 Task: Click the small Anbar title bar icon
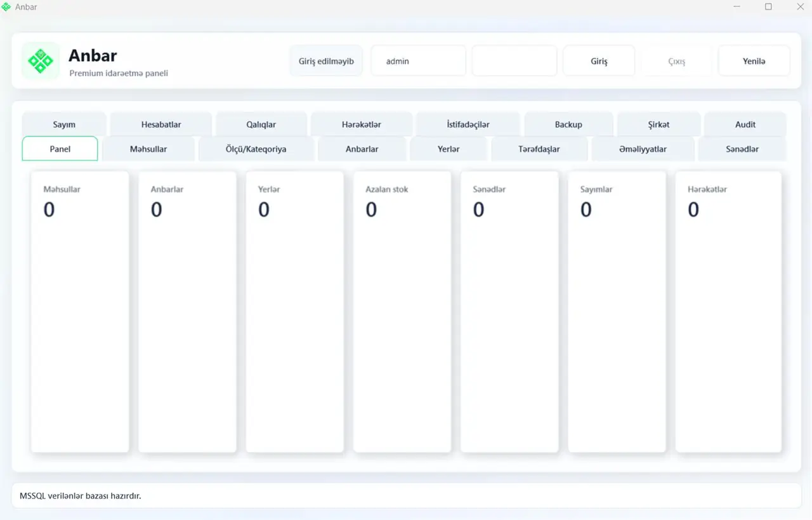pyautogui.click(x=6, y=7)
